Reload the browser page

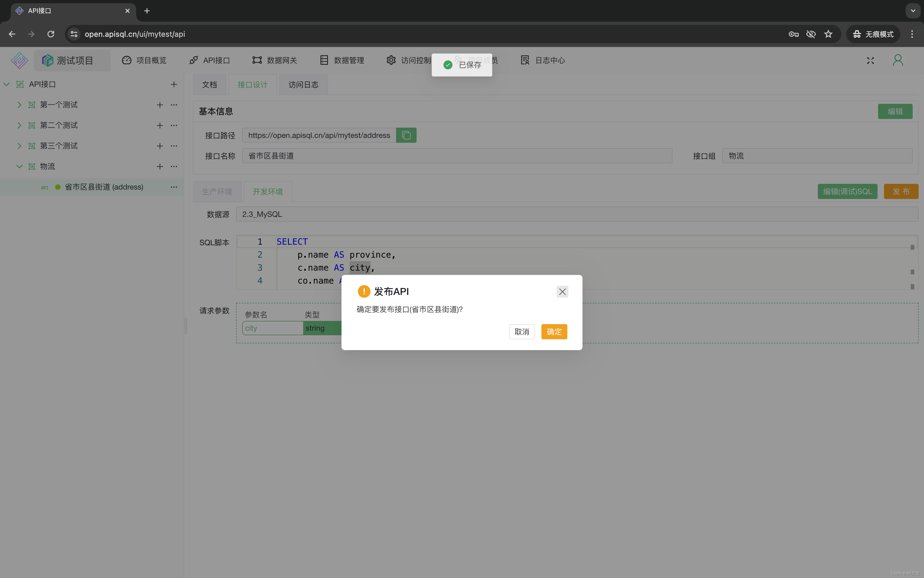51,34
